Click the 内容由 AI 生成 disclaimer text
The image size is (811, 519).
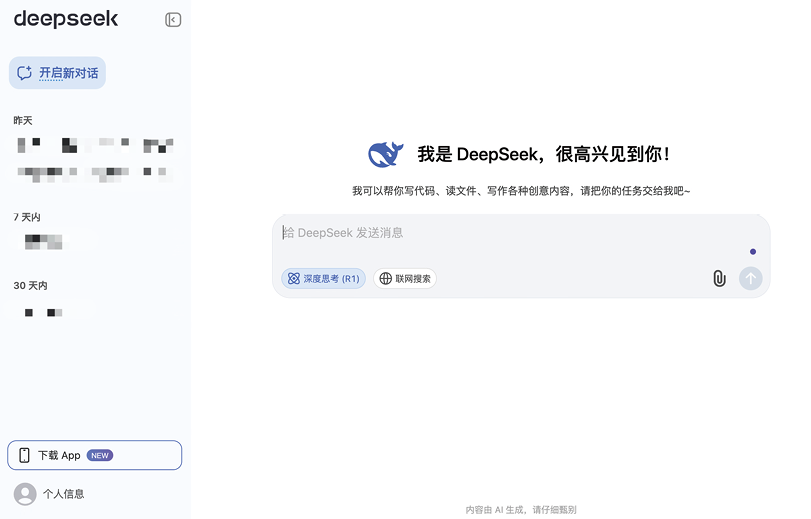pyautogui.click(x=521, y=510)
